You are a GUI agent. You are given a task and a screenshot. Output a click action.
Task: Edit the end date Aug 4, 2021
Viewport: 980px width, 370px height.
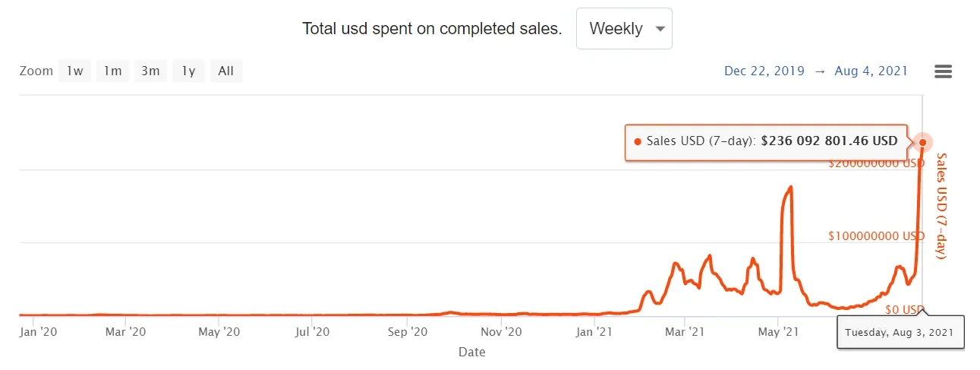pos(871,71)
